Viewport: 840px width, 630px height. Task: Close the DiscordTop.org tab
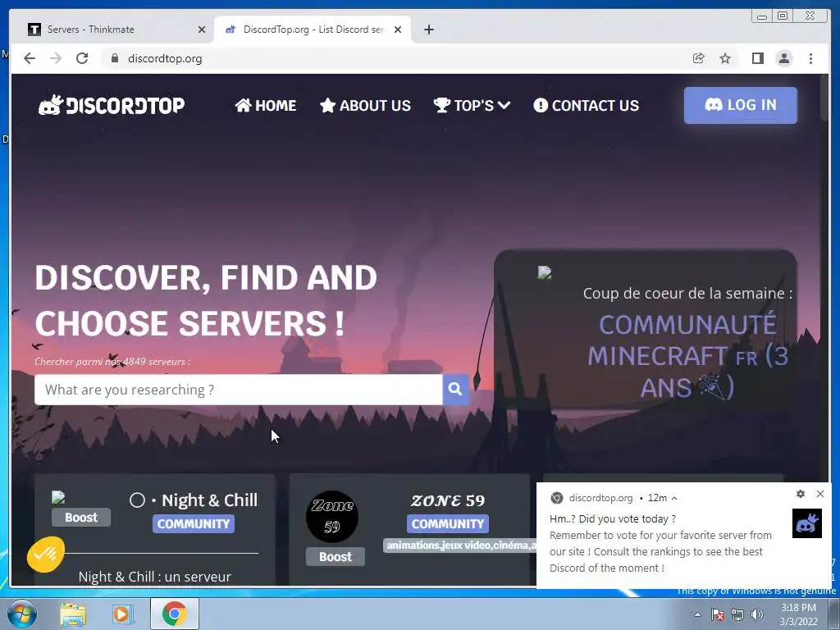click(398, 30)
